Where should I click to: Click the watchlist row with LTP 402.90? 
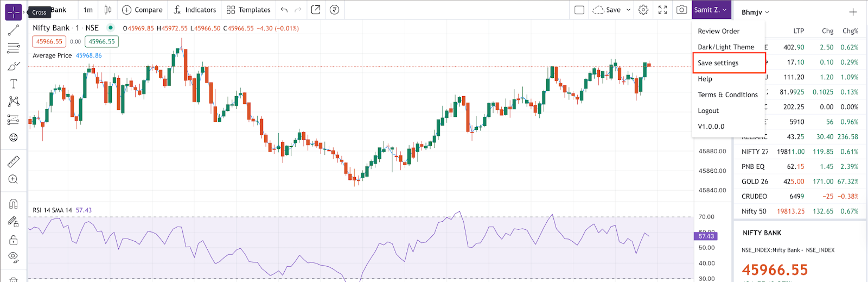pos(800,47)
